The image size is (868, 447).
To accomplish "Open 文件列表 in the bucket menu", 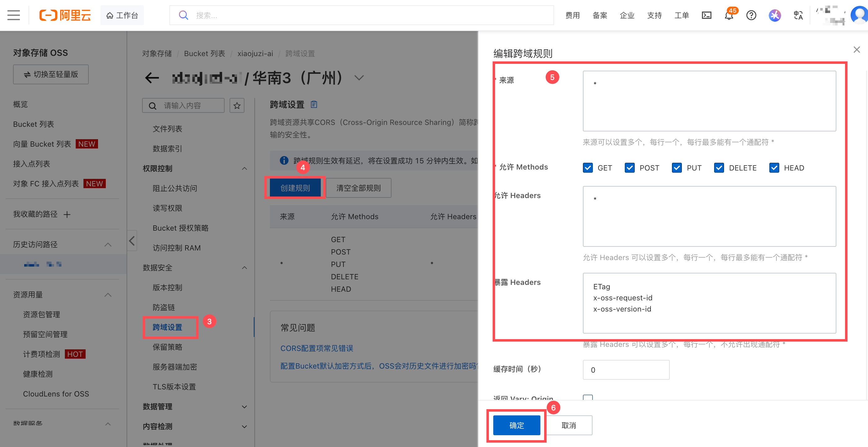I will click(x=167, y=129).
